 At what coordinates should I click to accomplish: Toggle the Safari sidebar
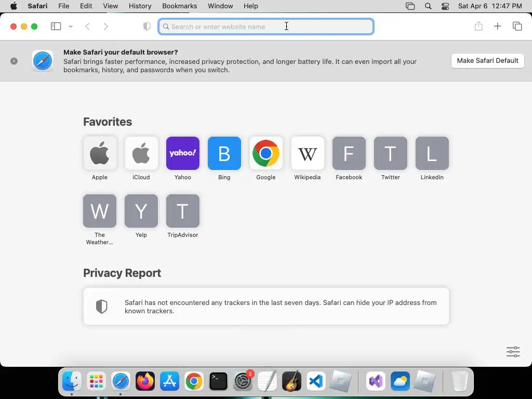coord(56,26)
